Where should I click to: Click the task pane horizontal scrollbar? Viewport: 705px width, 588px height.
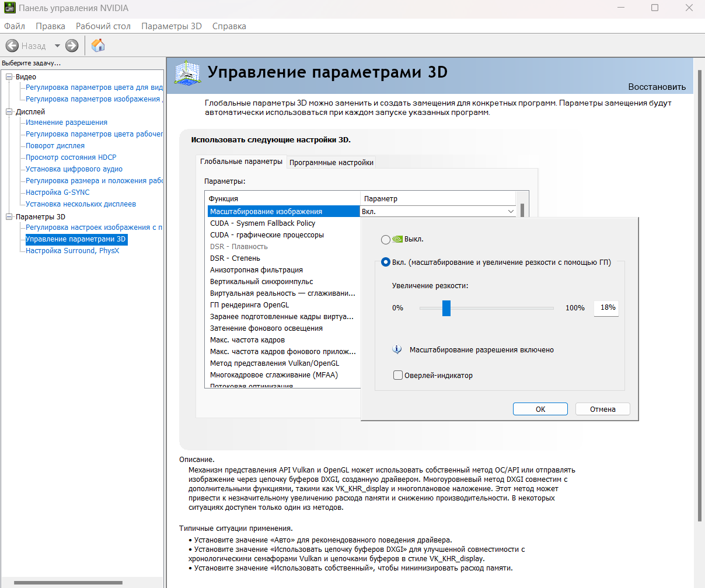(68, 583)
